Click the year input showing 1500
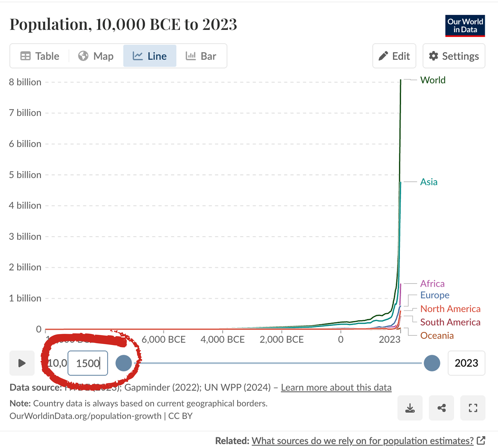 [x=88, y=363]
